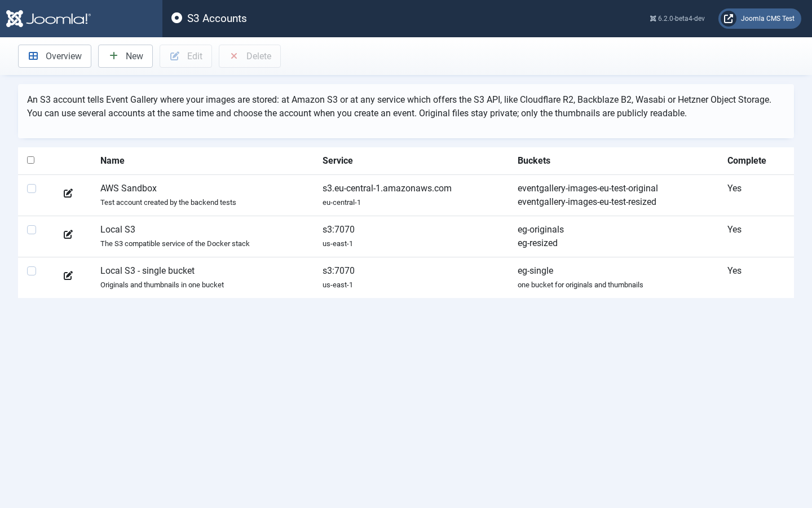Open the Overview button
Screen dimensions: 812x508
pyautogui.click(x=55, y=56)
